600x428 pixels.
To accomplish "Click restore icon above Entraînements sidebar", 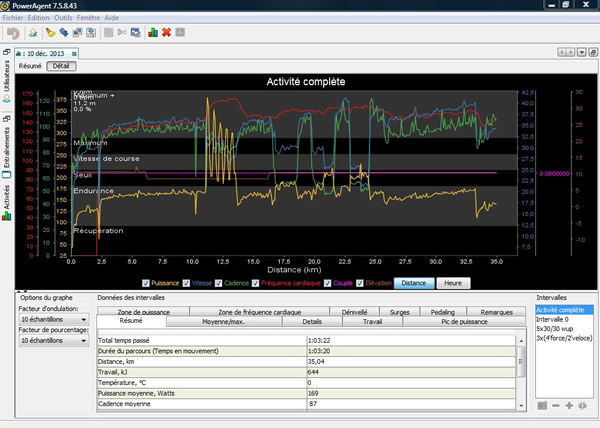I will point(7,119).
